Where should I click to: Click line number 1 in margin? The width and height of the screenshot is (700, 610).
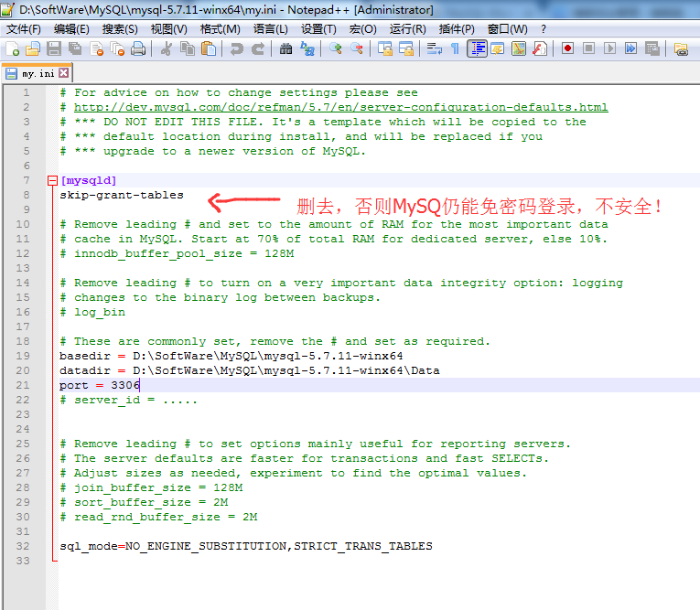(x=27, y=92)
